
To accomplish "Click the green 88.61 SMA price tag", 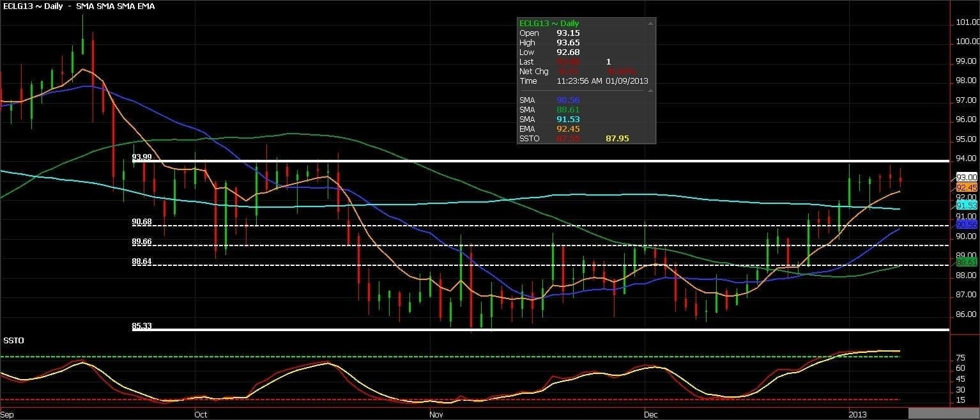I will pos(966,262).
